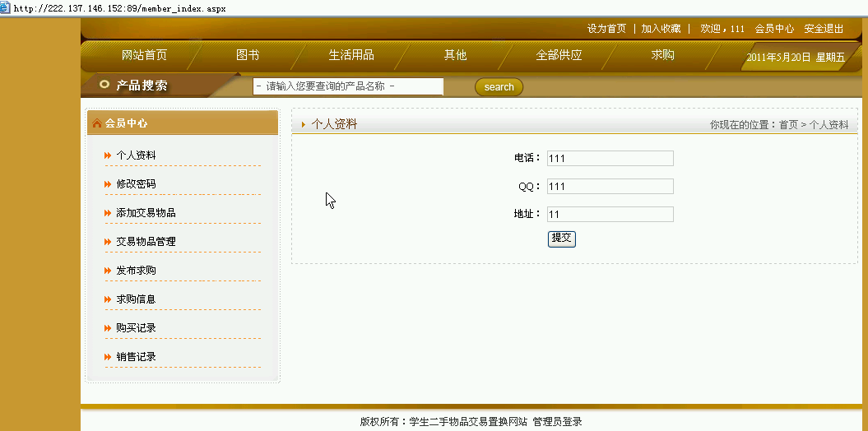This screenshot has height=431, width=868.
Task: Open 修改密码 in member sidebar
Action: [137, 184]
